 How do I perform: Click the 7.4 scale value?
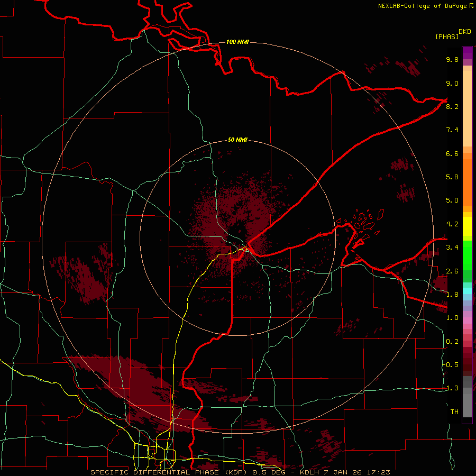452,130
